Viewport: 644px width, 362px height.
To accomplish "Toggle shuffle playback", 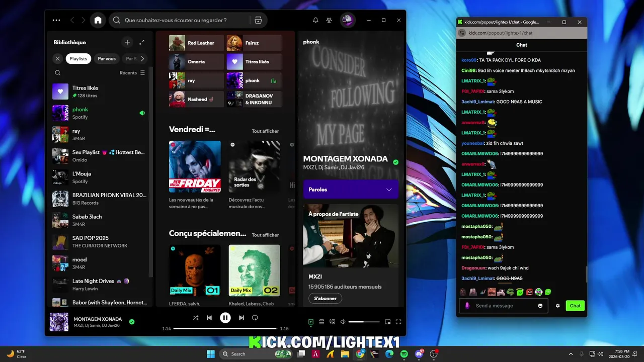I will point(196,318).
